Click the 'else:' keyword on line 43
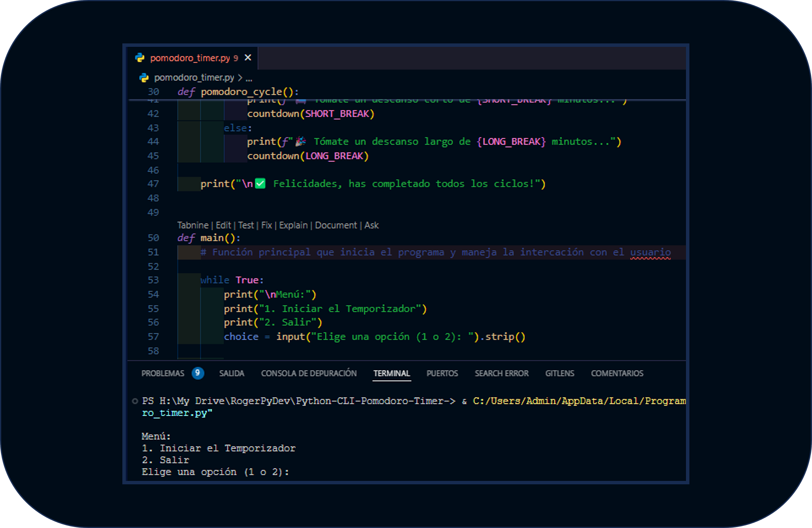 click(238, 128)
